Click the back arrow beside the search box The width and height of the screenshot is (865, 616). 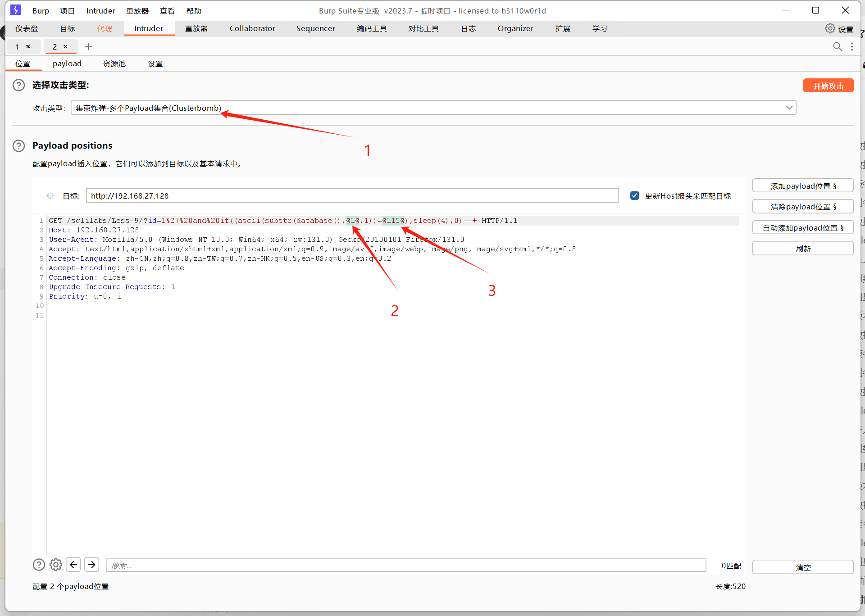(73, 565)
